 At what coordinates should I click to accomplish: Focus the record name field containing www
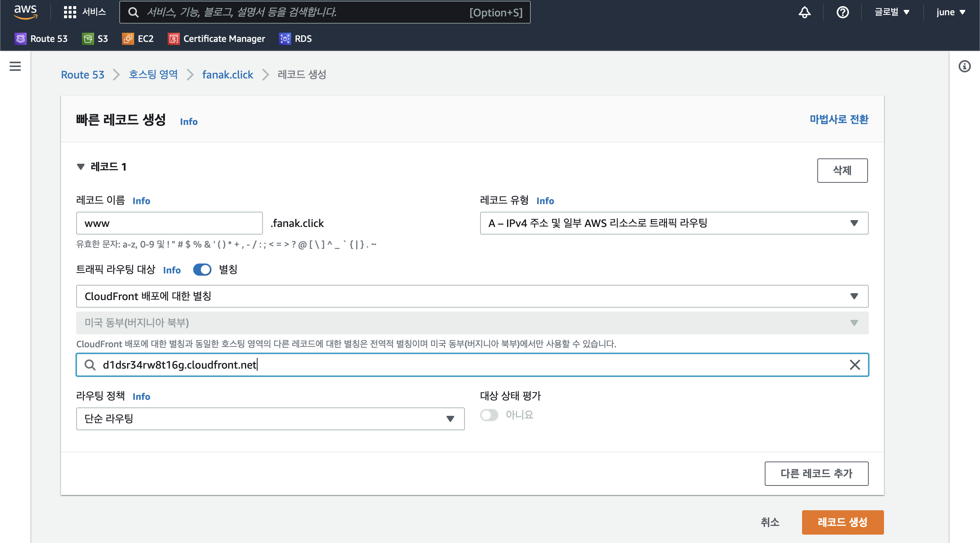(x=170, y=223)
